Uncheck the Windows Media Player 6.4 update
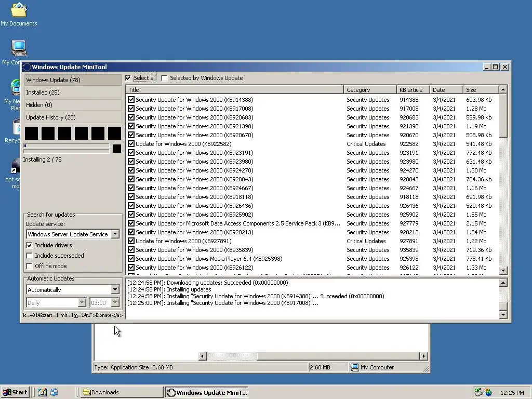 coord(131,259)
